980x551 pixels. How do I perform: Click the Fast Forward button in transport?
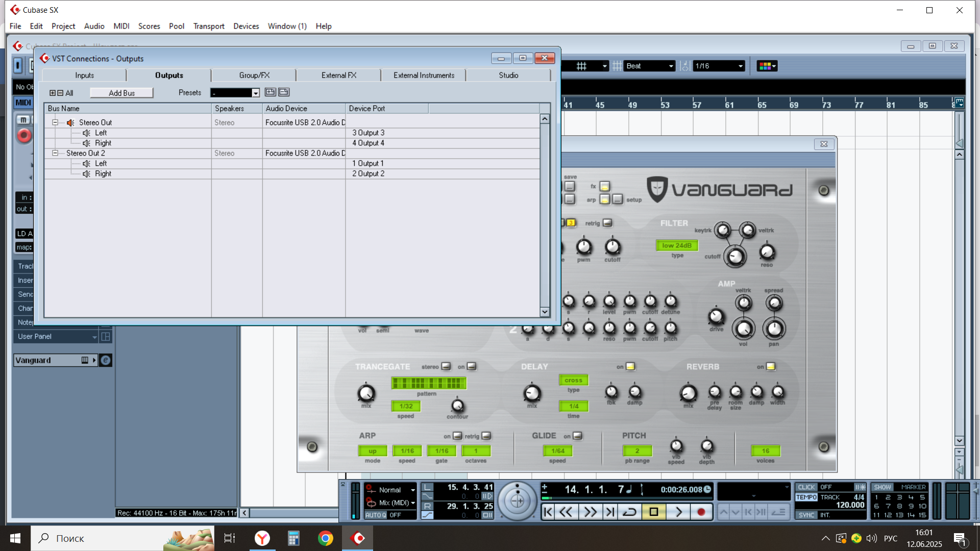[590, 512]
